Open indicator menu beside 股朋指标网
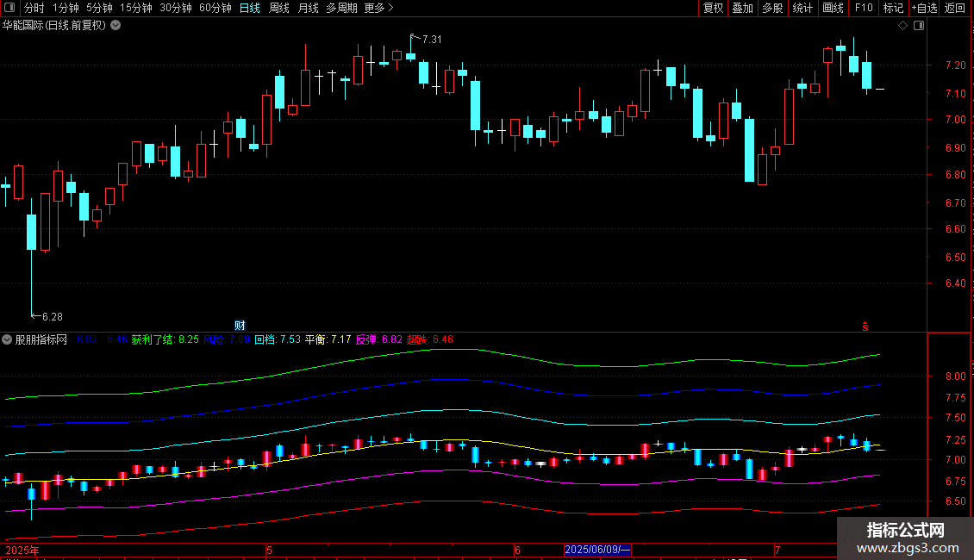 click(x=7, y=339)
